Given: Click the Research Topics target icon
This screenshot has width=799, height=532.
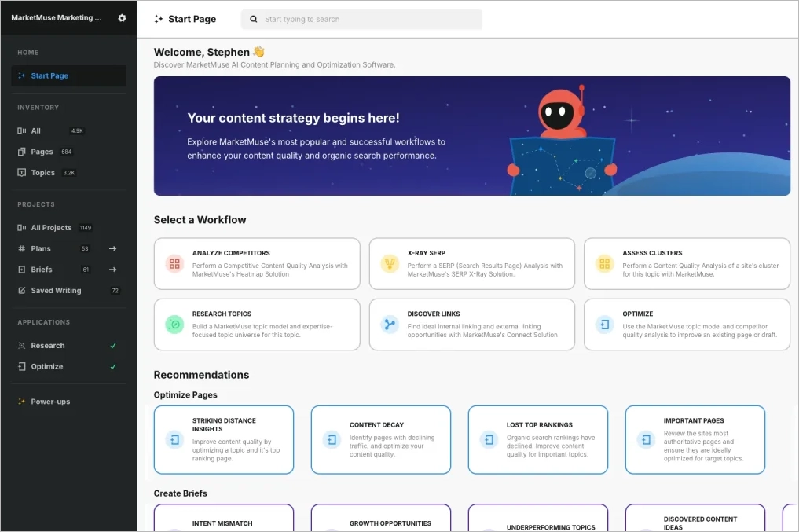Looking at the screenshot, I should pyautogui.click(x=174, y=325).
